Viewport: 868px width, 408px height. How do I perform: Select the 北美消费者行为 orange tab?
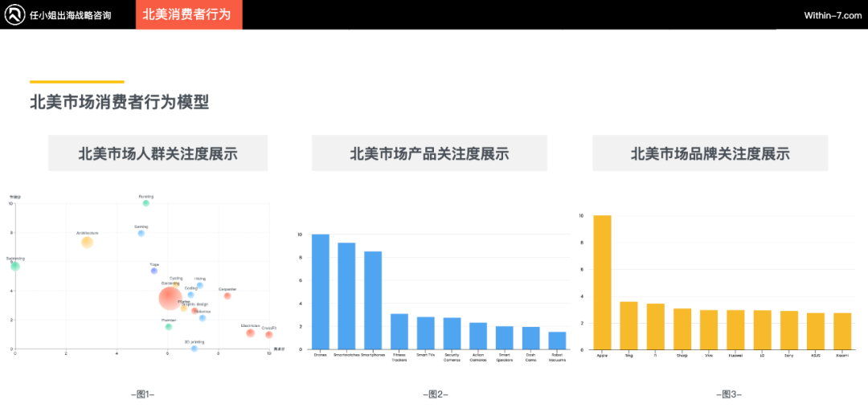[189, 14]
